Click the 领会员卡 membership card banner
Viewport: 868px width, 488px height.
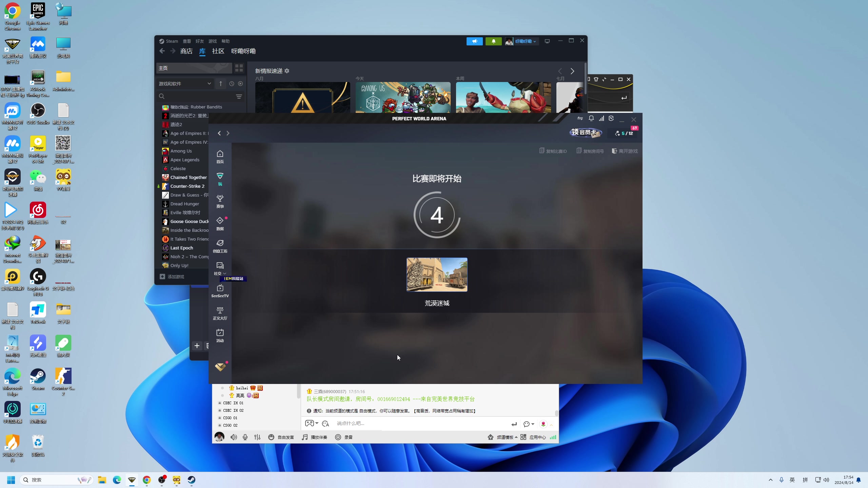586,133
